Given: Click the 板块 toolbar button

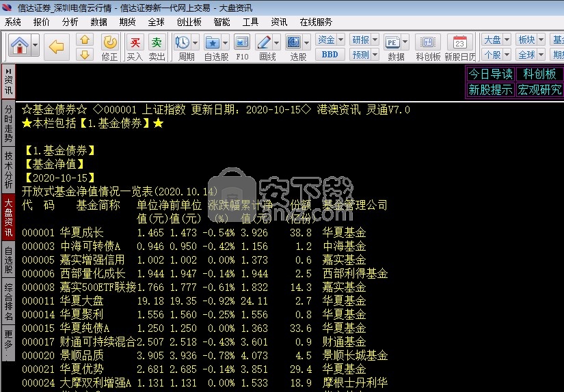Looking at the screenshot, I should (526, 40).
